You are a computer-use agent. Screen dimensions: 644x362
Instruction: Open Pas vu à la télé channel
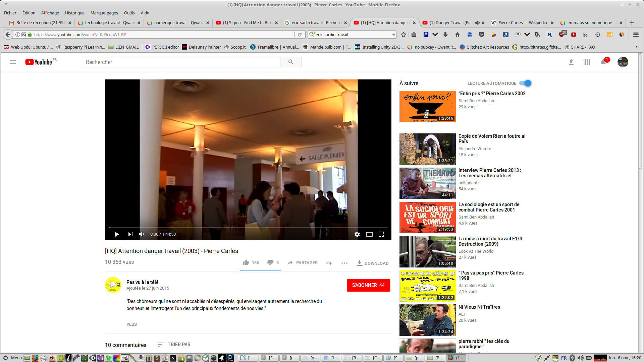[x=142, y=282]
